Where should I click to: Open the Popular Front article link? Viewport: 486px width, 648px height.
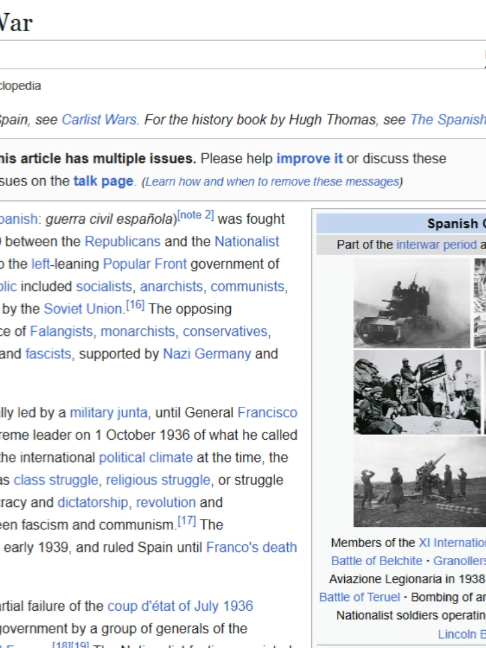pos(145,264)
